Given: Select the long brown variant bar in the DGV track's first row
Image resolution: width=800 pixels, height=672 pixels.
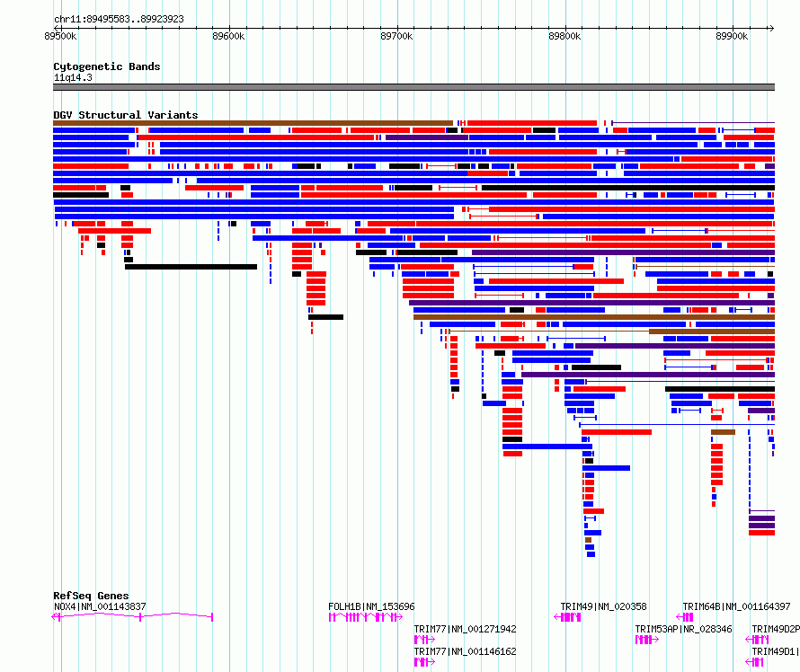Looking at the screenshot, I should pyautogui.click(x=253, y=123).
